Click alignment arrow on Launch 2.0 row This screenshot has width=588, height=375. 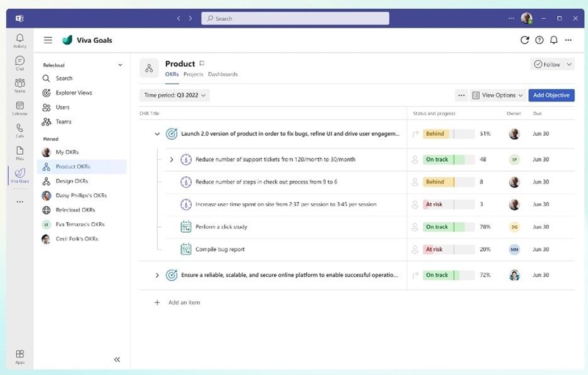415,133
